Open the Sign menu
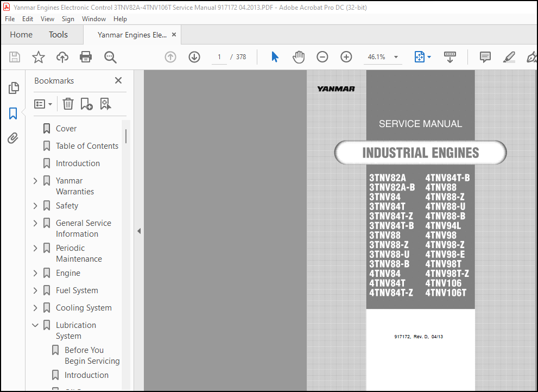 tap(68, 19)
